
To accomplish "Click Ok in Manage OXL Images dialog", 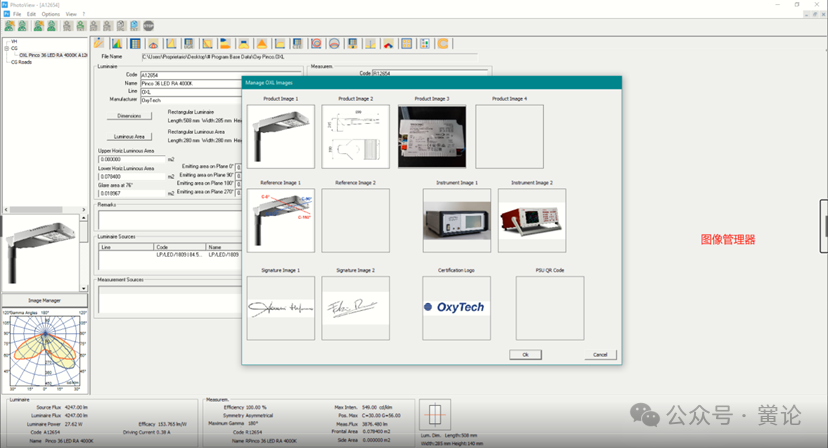I will click(525, 354).
